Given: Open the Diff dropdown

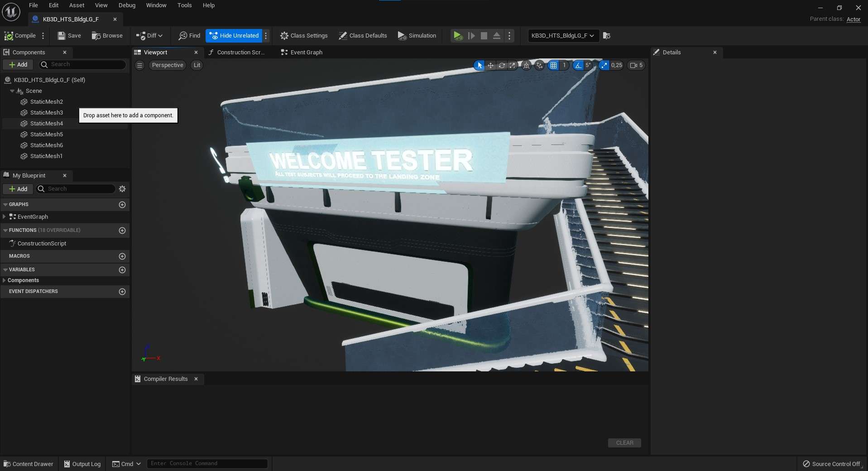Looking at the screenshot, I should [149, 36].
